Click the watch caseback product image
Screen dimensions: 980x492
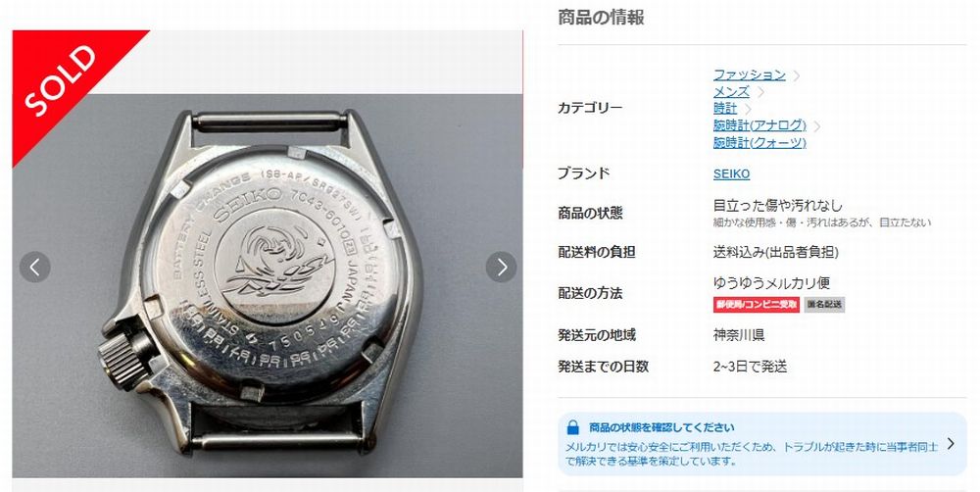[268, 284]
